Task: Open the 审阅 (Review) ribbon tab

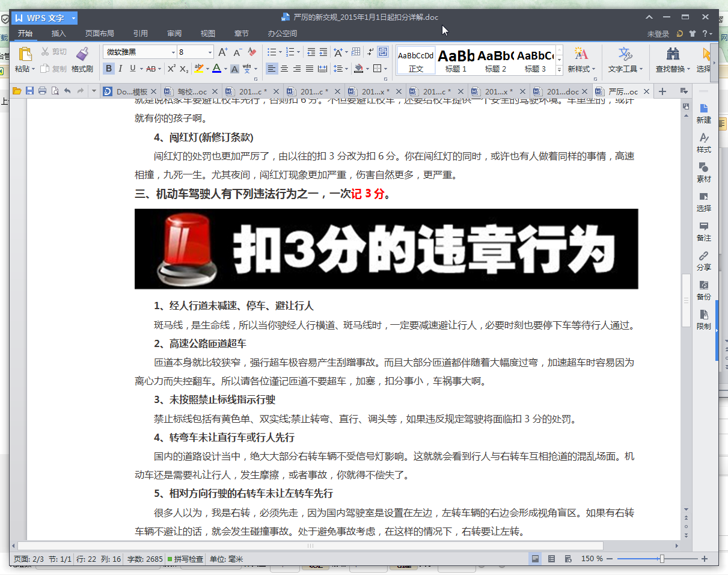Action: 174,34
